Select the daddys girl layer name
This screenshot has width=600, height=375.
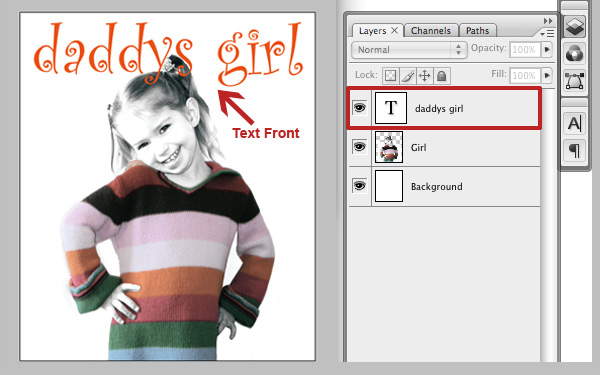439,109
